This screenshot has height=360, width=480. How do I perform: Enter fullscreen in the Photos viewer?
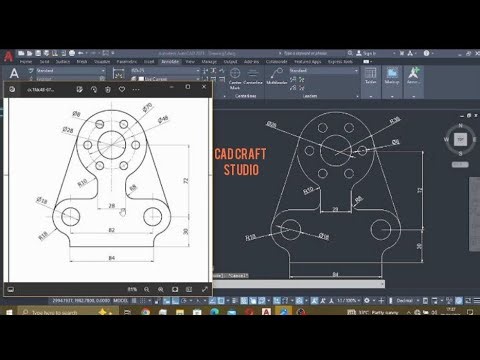[x=205, y=289]
